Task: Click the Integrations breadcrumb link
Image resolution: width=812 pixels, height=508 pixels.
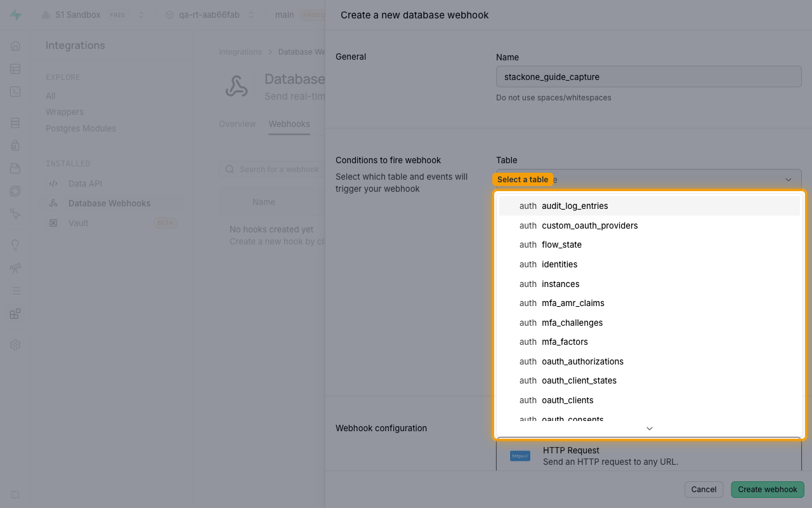Action: click(x=240, y=52)
